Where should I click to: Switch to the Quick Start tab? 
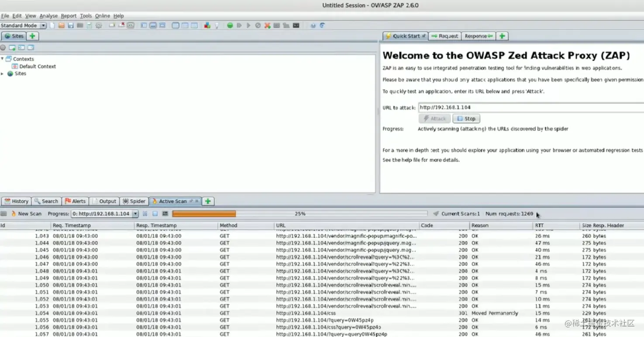click(x=405, y=36)
